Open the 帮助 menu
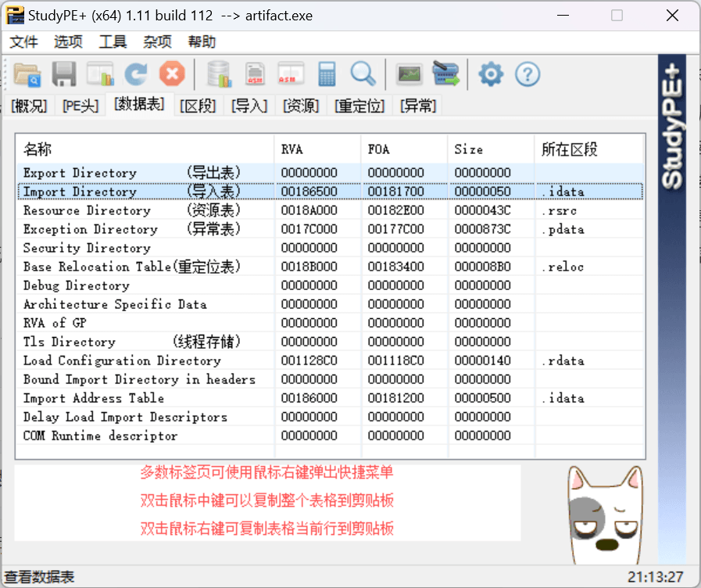Image resolution: width=701 pixels, height=588 pixels. (x=202, y=42)
